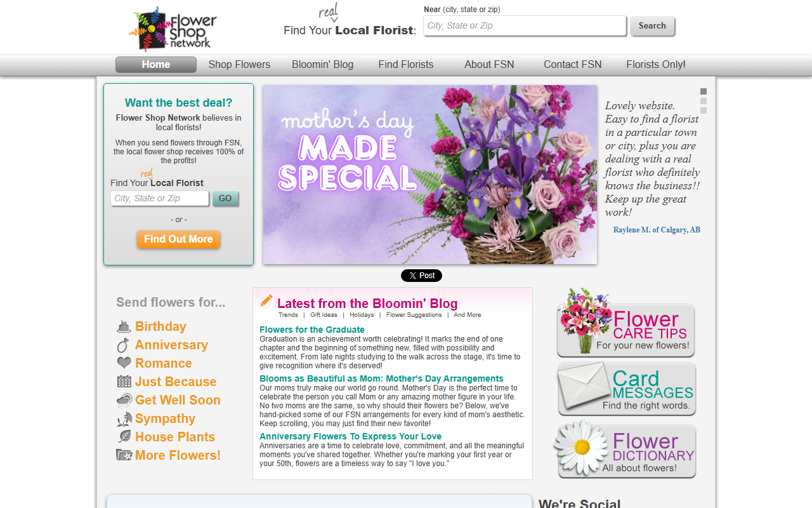812x508 pixels.
Task: Click the House Plants leaf icon
Action: pos(124,437)
